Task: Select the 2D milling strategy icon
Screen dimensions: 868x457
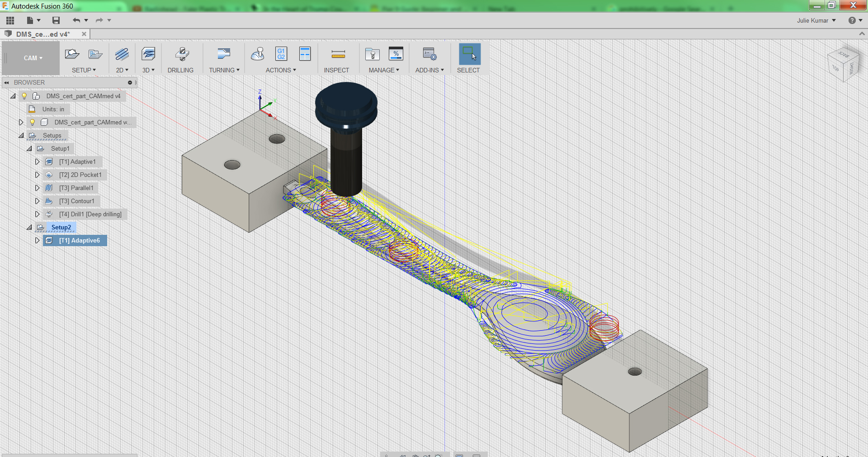Action: pyautogui.click(x=122, y=54)
